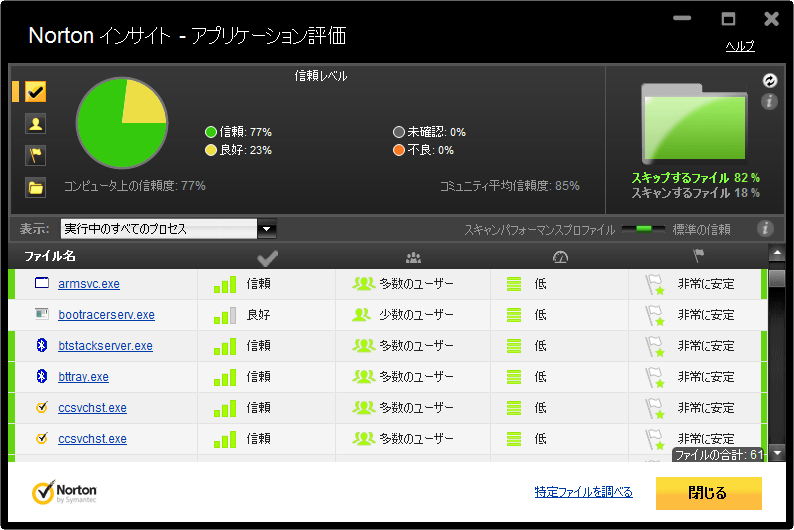This screenshot has width=794, height=530.
Task: Click the 標準の信頼 label
Action: 701,230
